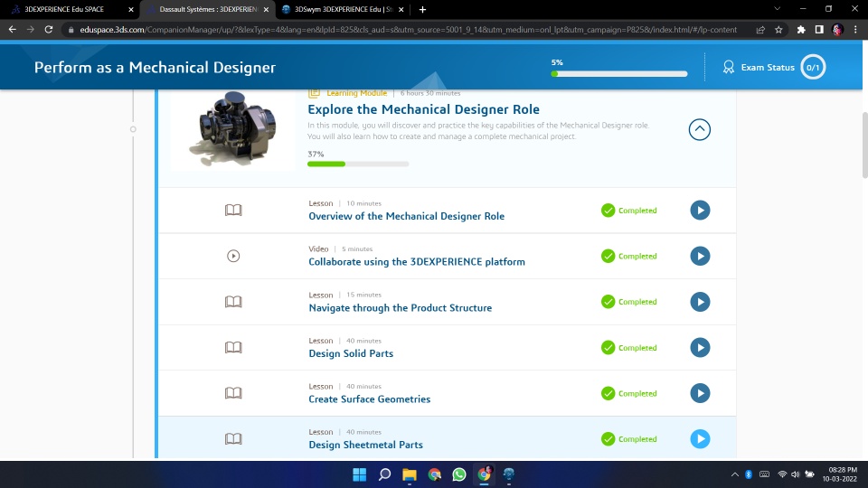Collapse the Explore the Mechanical Designer Role module
The image size is (868, 488).
pyautogui.click(x=699, y=129)
